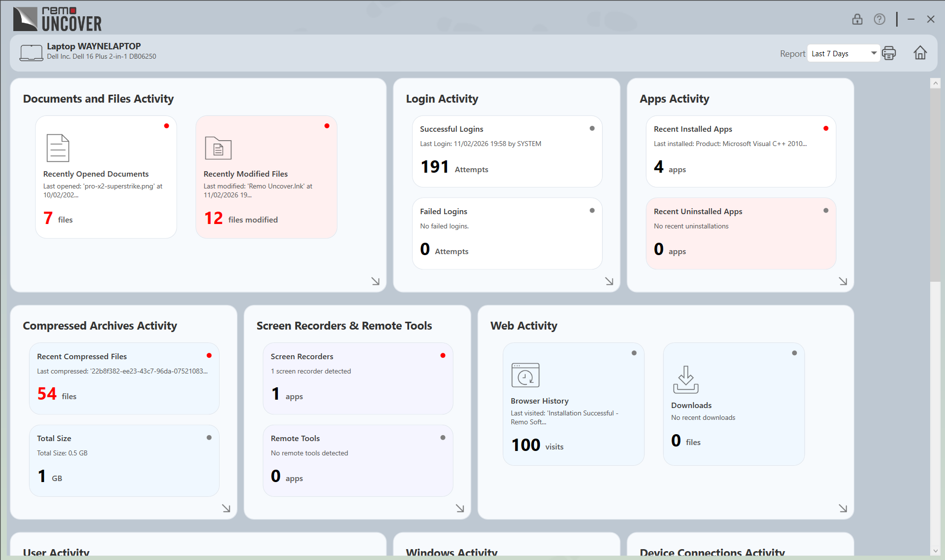Open the Report period dropdown
This screenshot has height=560, width=945.
coord(843,53)
